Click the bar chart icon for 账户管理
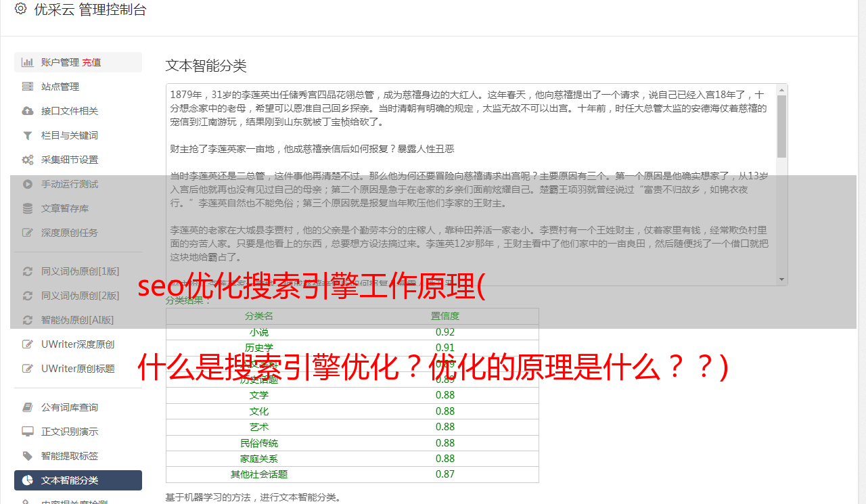This screenshot has height=504, width=866. (x=28, y=62)
